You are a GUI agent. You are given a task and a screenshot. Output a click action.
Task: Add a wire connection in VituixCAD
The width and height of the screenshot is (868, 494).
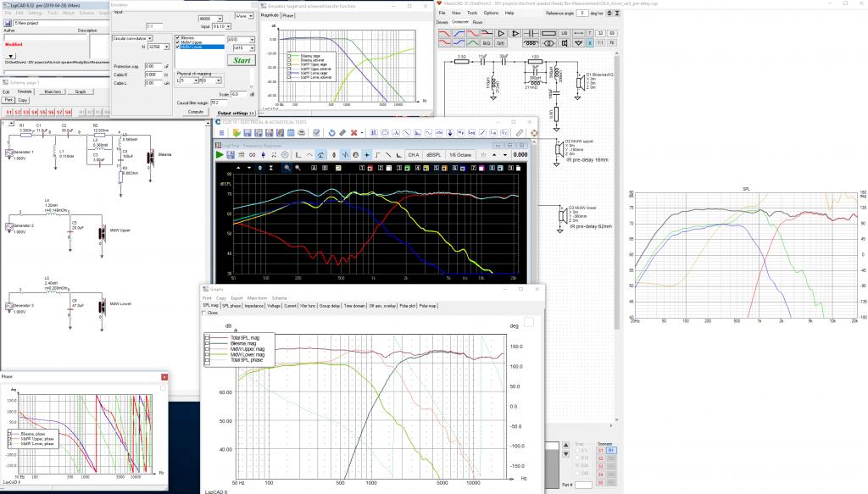tap(578, 33)
